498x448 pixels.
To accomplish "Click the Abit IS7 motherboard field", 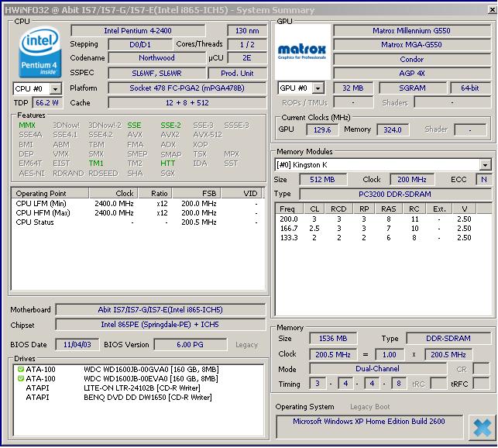I will [160, 310].
